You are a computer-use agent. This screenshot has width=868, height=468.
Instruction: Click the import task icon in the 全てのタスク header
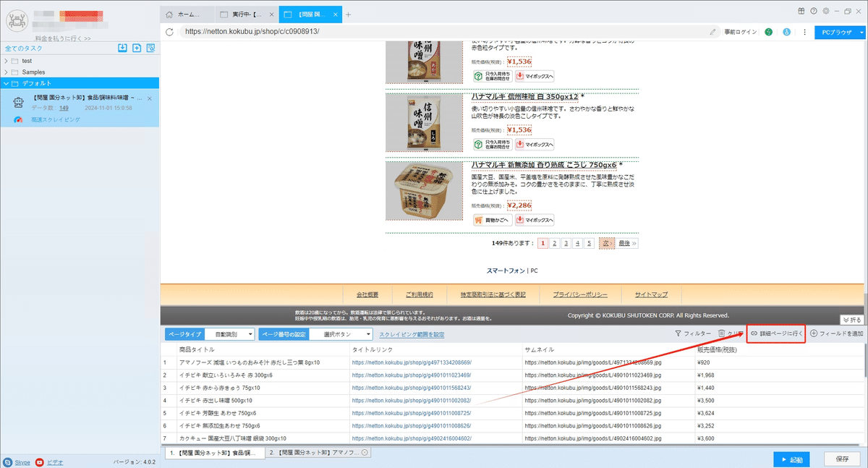click(123, 48)
